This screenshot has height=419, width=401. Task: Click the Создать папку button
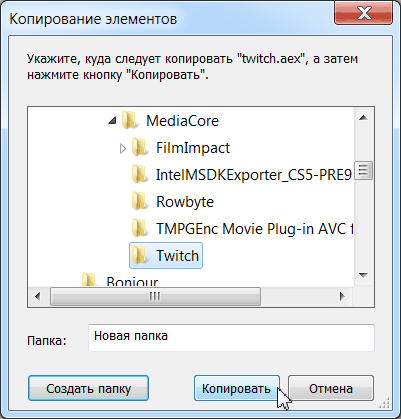(x=89, y=388)
